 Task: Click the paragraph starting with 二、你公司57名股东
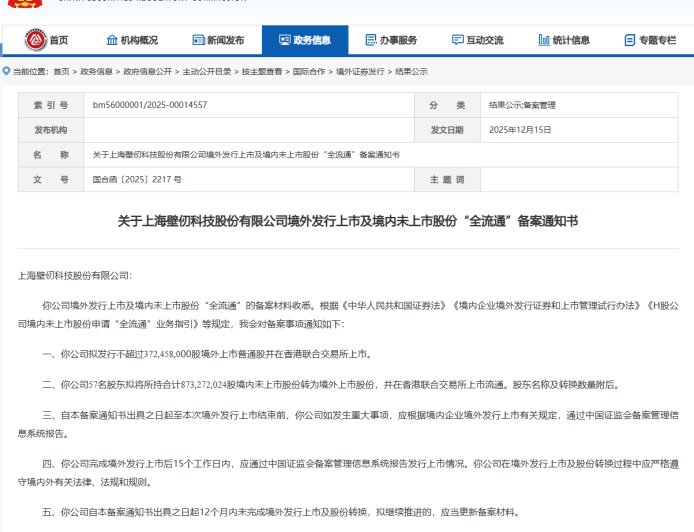(331, 385)
